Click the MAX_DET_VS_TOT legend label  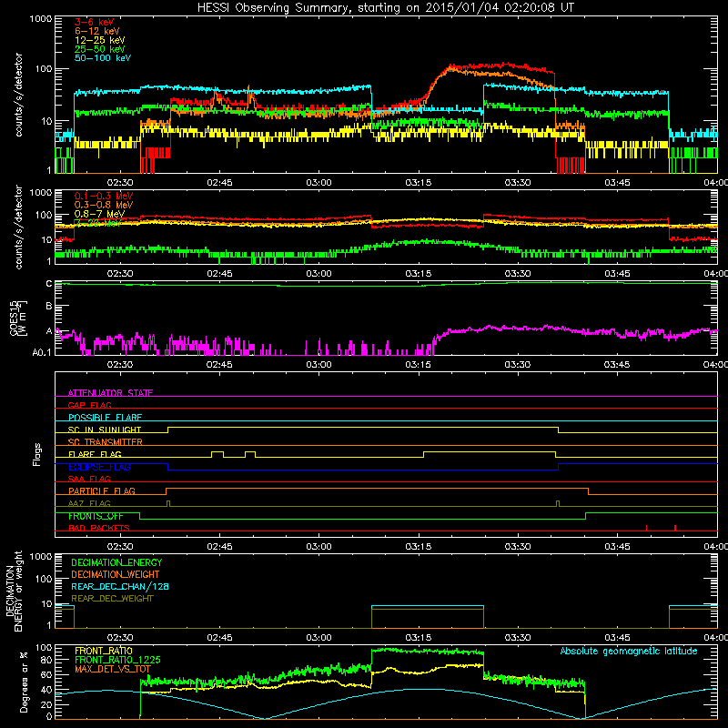(x=113, y=669)
